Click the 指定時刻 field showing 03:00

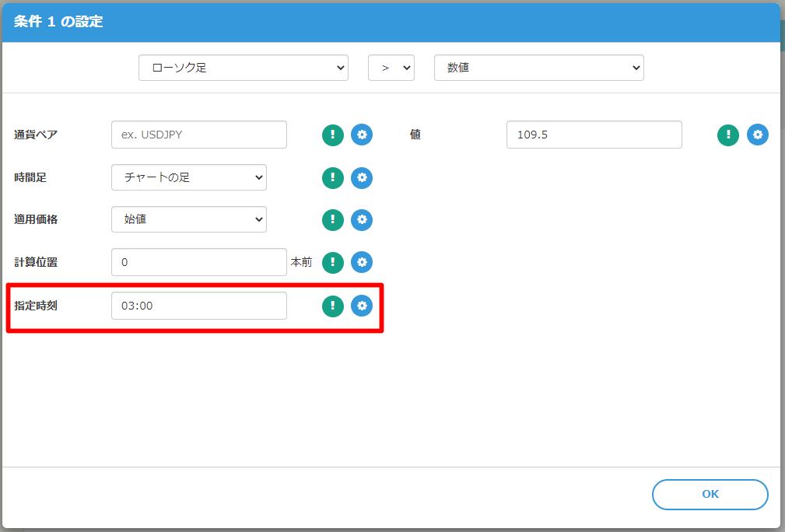pos(199,306)
